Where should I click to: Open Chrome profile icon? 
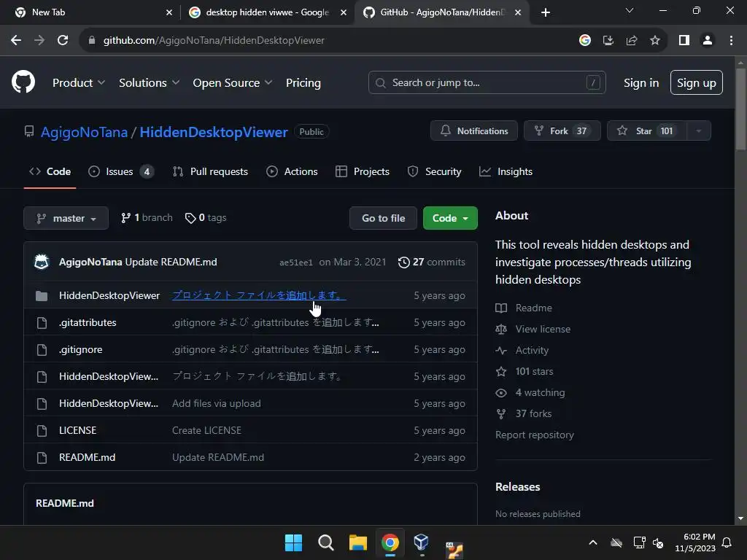point(708,41)
